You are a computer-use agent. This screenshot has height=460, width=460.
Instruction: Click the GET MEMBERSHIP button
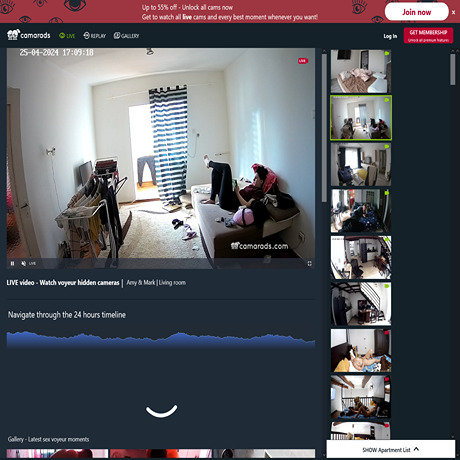pos(428,35)
